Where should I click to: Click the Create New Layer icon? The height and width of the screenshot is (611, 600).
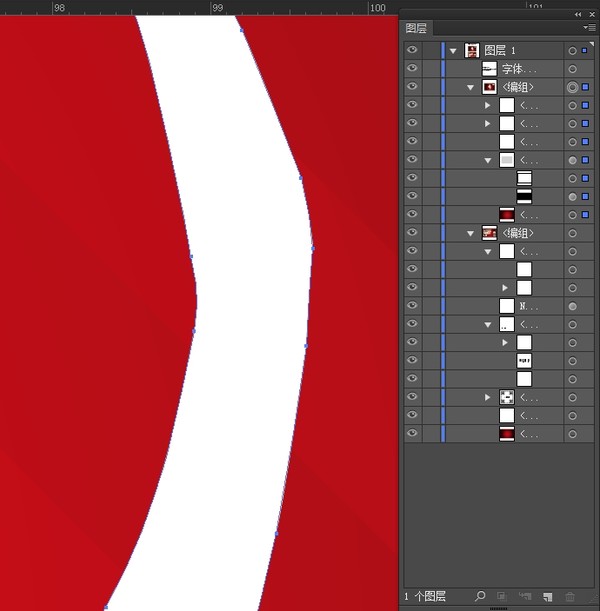pyautogui.click(x=547, y=596)
